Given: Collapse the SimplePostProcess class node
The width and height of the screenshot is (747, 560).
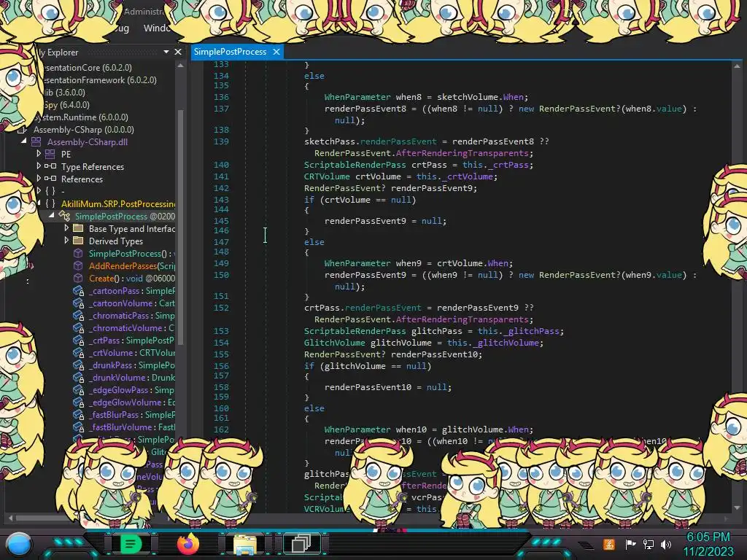Looking at the screenshot, I should pyautogui.click(x=52, y=216).
